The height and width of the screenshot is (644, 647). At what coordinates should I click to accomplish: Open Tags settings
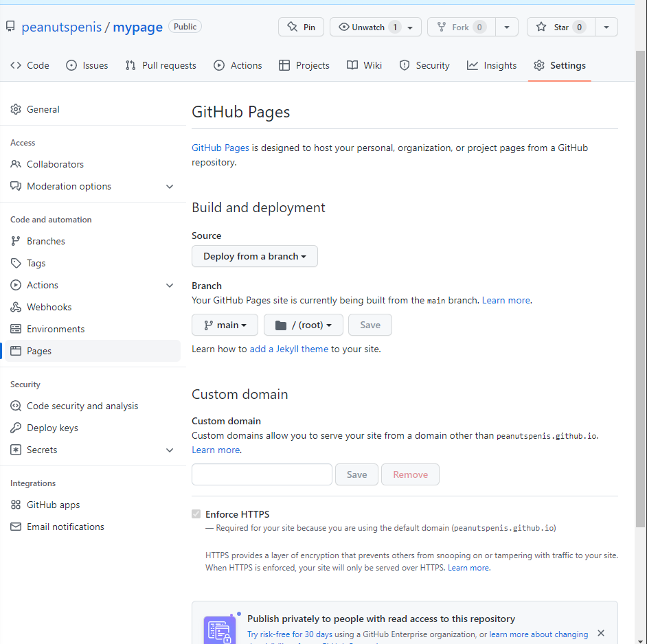tap(93, 263)
